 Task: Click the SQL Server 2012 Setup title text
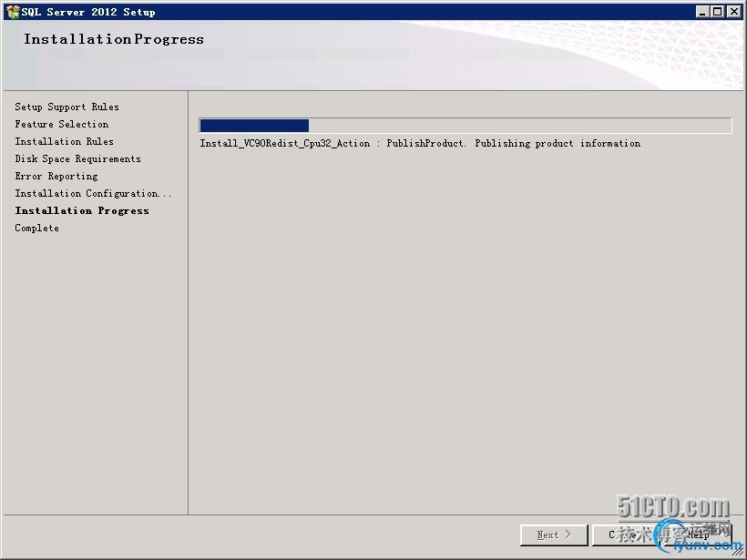click(x=88, y=13)
